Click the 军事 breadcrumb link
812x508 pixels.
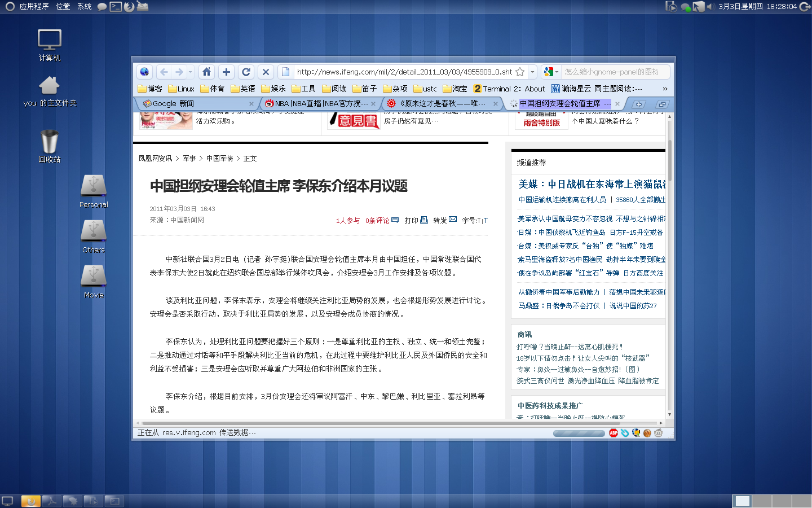(189, 159)
